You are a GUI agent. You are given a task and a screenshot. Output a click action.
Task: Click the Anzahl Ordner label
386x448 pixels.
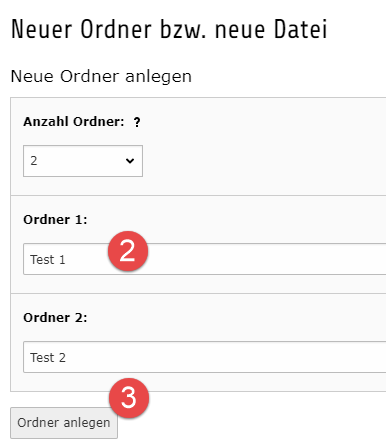click(74, 122)
